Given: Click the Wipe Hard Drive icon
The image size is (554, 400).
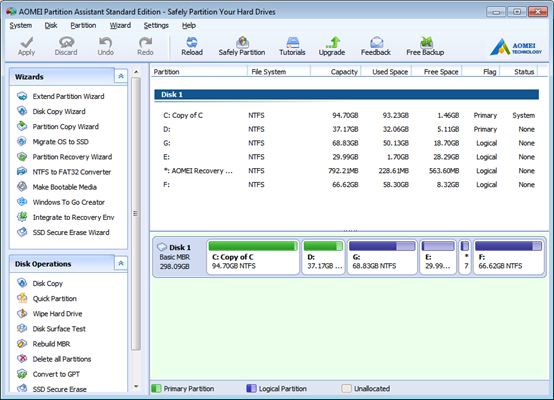Looking at the screenshot, I should coord(22,313).
